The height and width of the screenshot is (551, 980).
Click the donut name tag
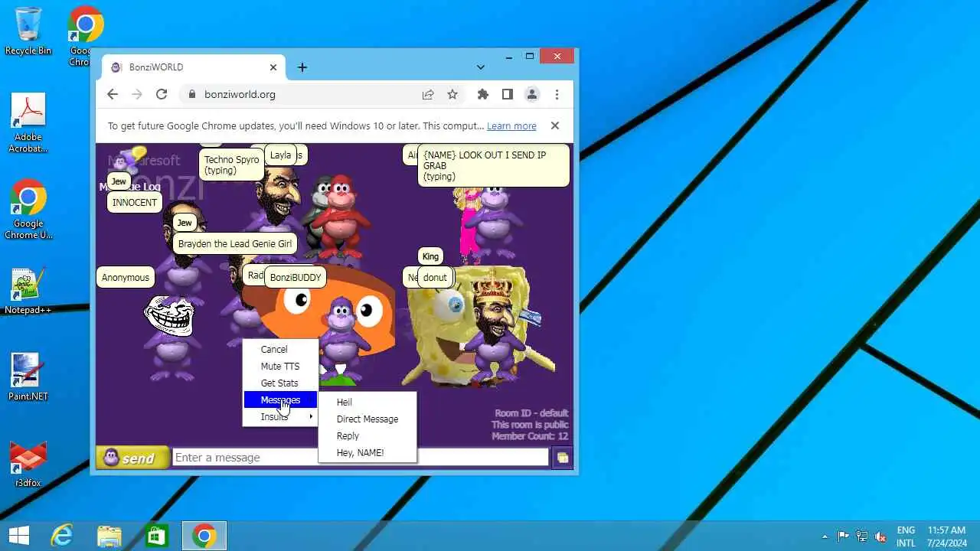point(435,277)
